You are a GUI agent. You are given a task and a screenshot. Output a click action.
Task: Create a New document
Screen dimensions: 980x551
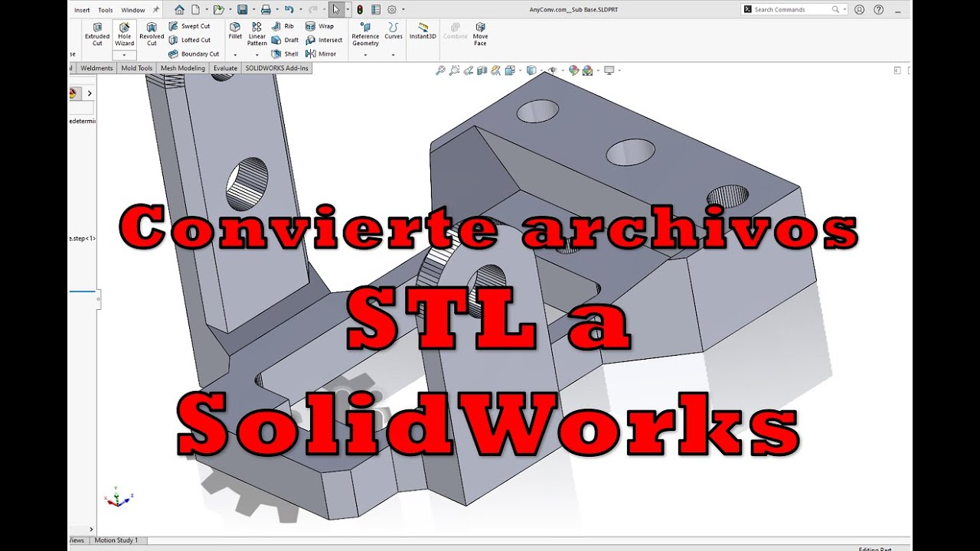[196, 9]
